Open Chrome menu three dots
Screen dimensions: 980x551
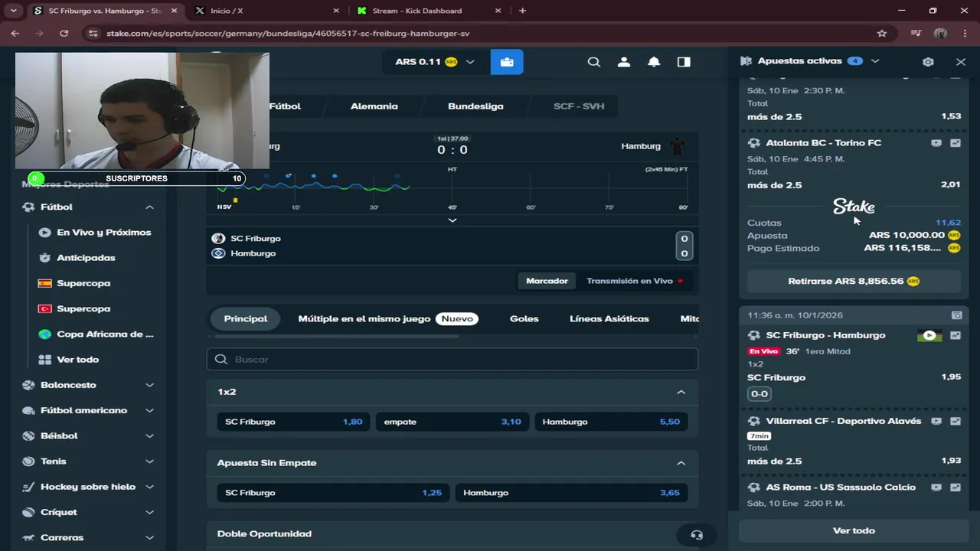tap(965, 33)
